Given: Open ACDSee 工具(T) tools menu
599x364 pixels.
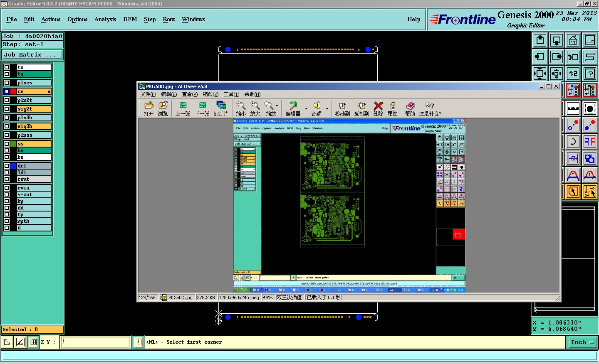Looking at the screenshot, I should pyautogui.click(x=231, y=94).
